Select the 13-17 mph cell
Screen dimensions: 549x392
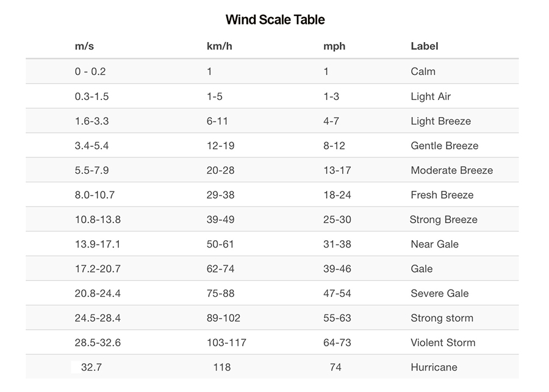[337, 171]
